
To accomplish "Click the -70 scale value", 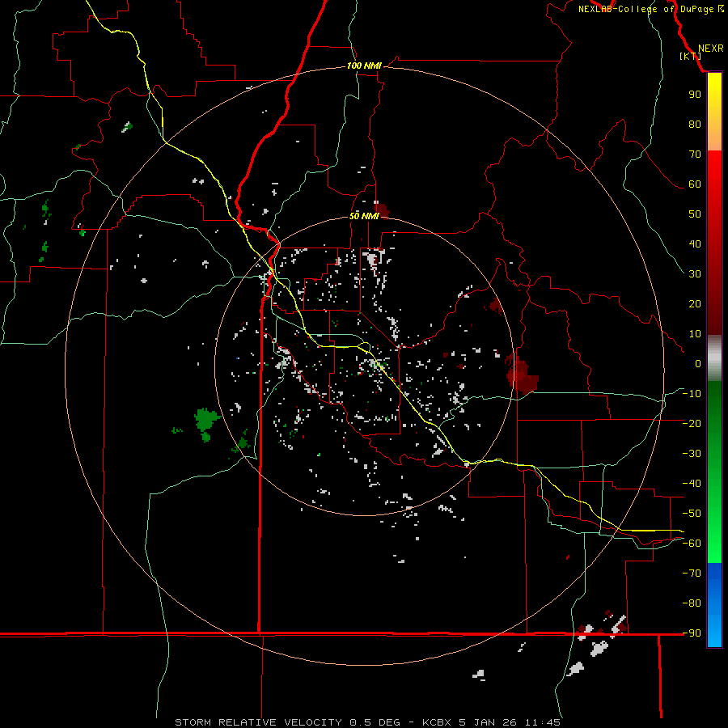I will click(692, 574).
